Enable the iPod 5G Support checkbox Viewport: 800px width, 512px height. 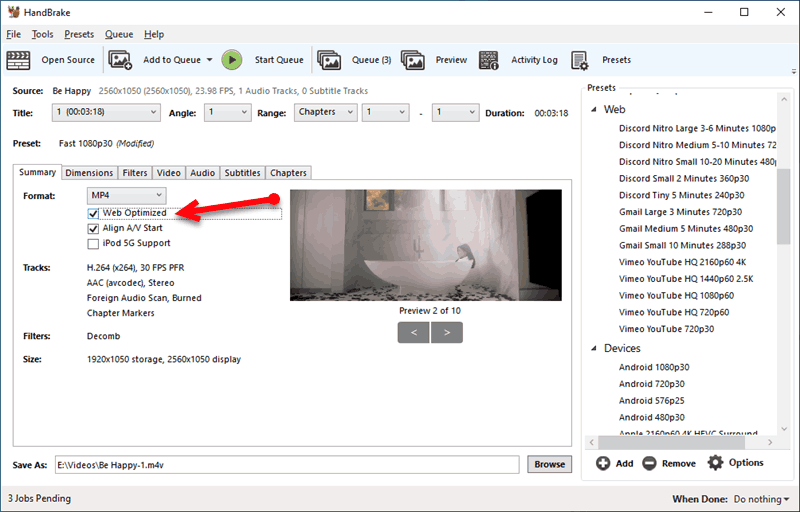click(x=93, y=244)
